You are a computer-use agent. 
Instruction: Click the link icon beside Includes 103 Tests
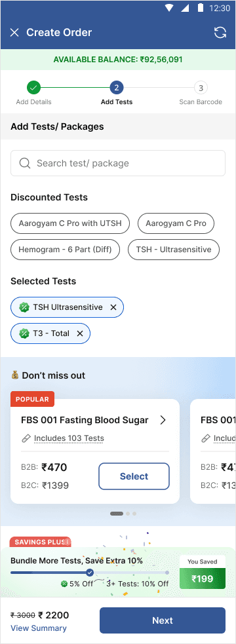tap(26, 439)
